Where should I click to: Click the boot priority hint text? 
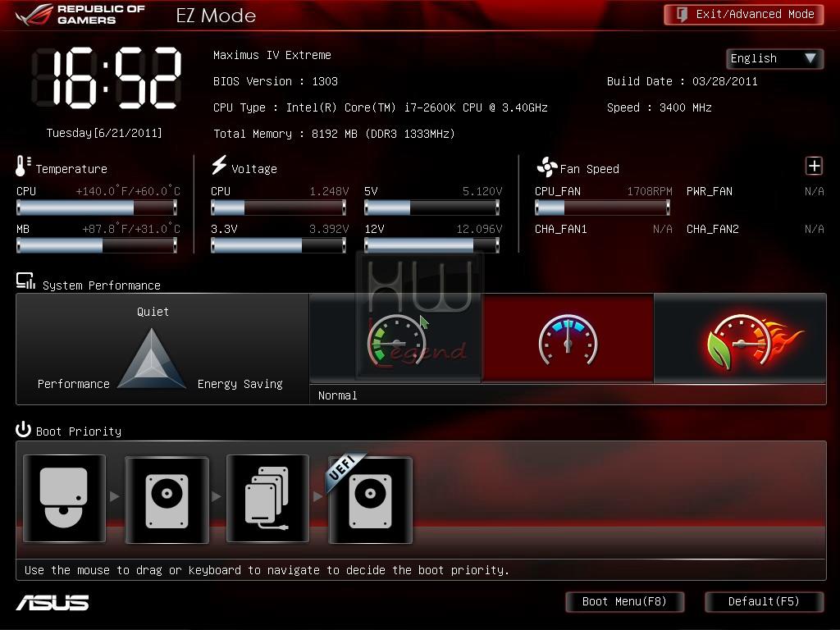267,570
